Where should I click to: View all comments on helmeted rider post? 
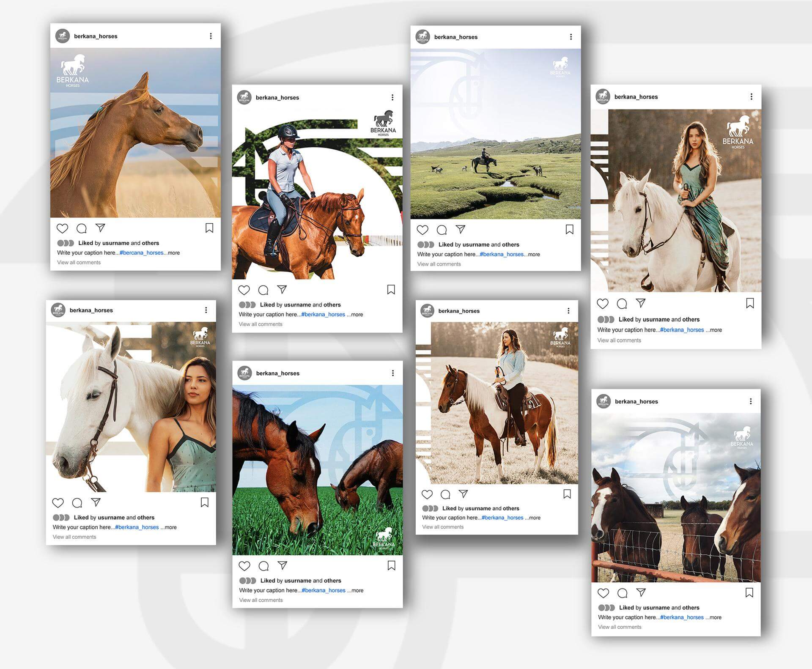tap(261, 324)
